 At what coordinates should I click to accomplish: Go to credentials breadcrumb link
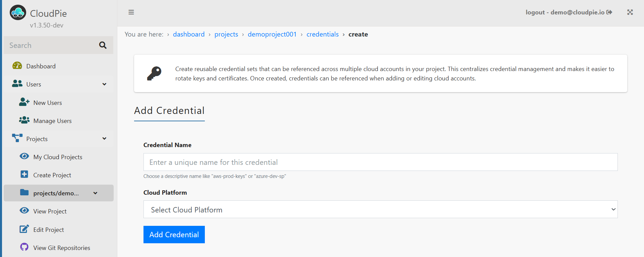pos(323,34)
